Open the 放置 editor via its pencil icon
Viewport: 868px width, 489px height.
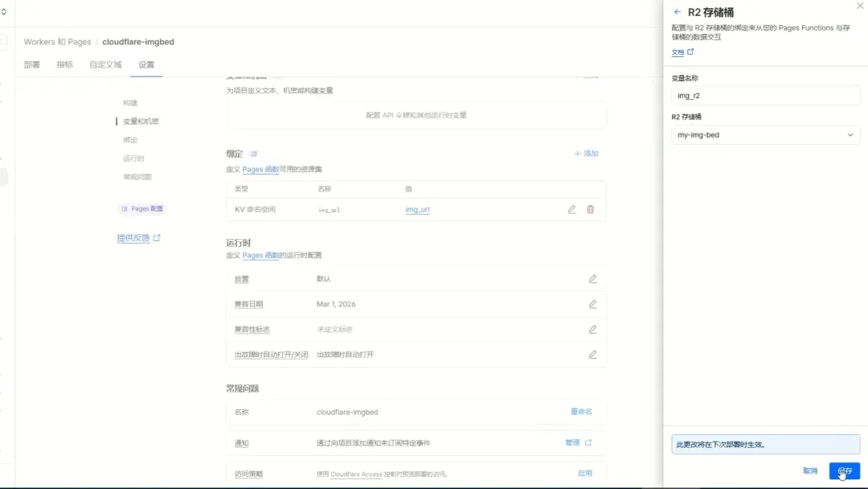coord(592,278)
